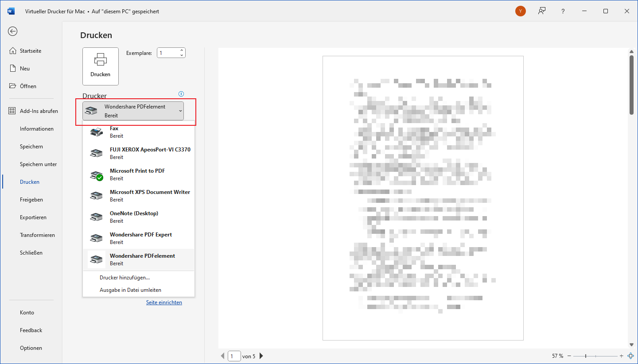Select OneNote (Desktop) printer
Screen dimensions: 638x364
(x=139, y=217)
